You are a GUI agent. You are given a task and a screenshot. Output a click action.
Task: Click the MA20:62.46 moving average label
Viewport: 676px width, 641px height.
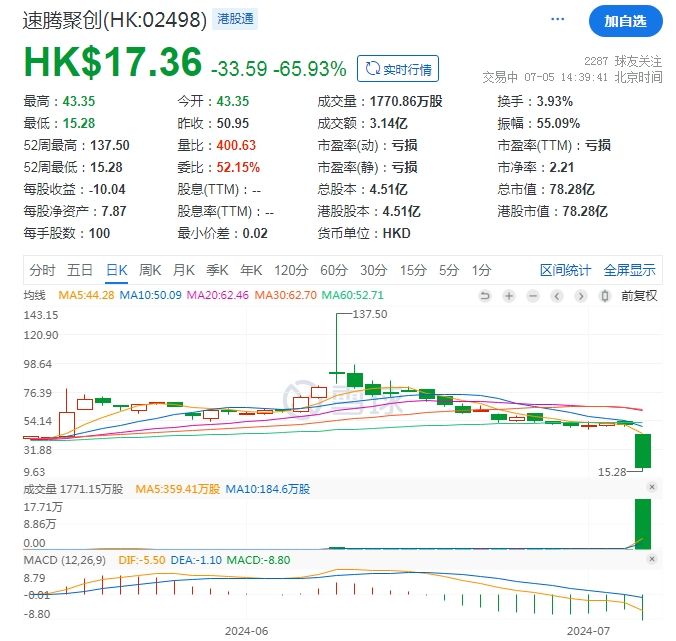click(x=218, y=295)
